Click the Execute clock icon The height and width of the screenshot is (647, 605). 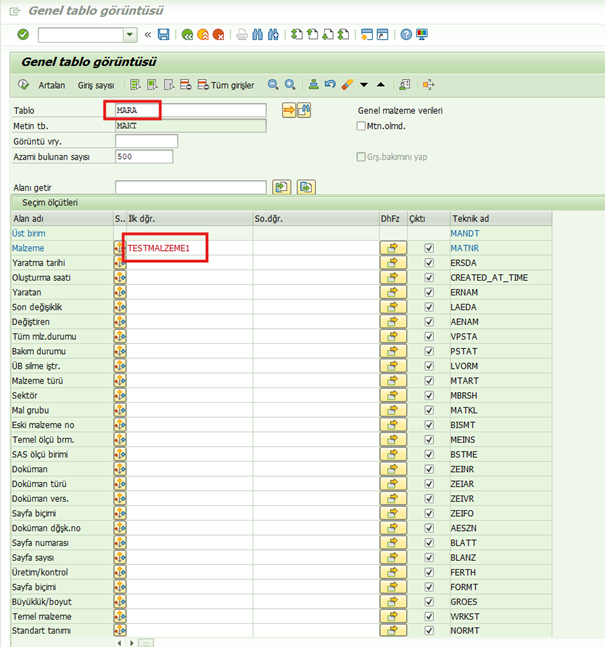click(24, 85)
